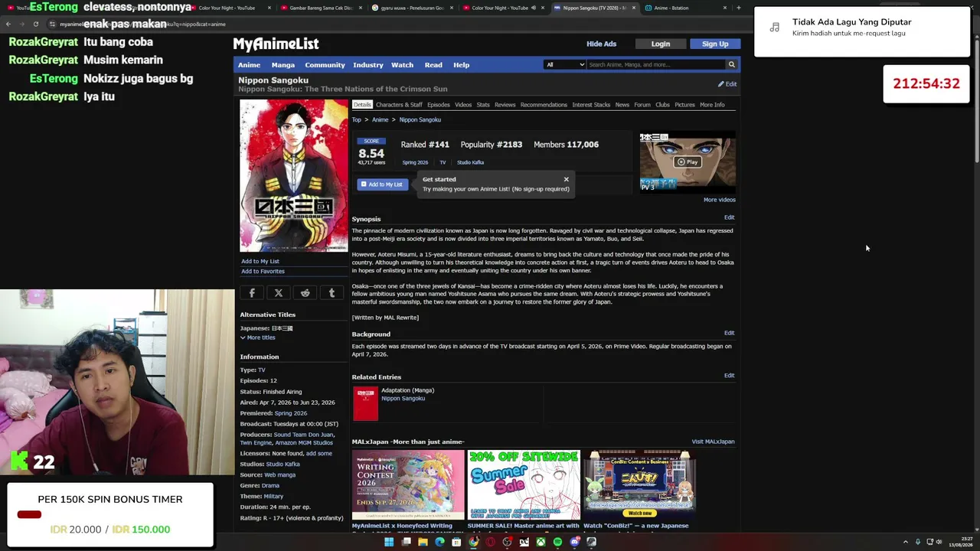Screen dimensions: 980x551
Task: Focus the Search Anime, Manga field
Action: coord(655,64)
